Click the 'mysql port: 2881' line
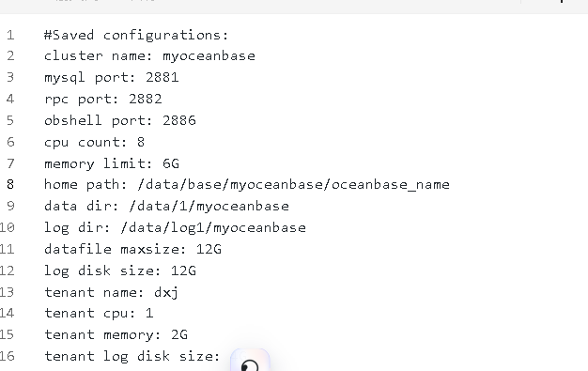The width and height of the screenshot is (588, 371). 112,78
